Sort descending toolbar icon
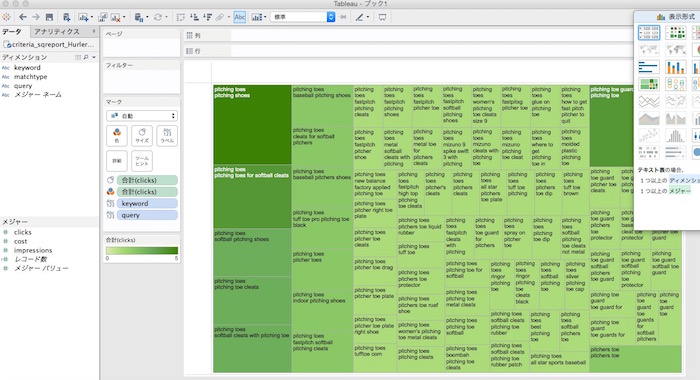 pyautogui.click(x=207, y=17)
